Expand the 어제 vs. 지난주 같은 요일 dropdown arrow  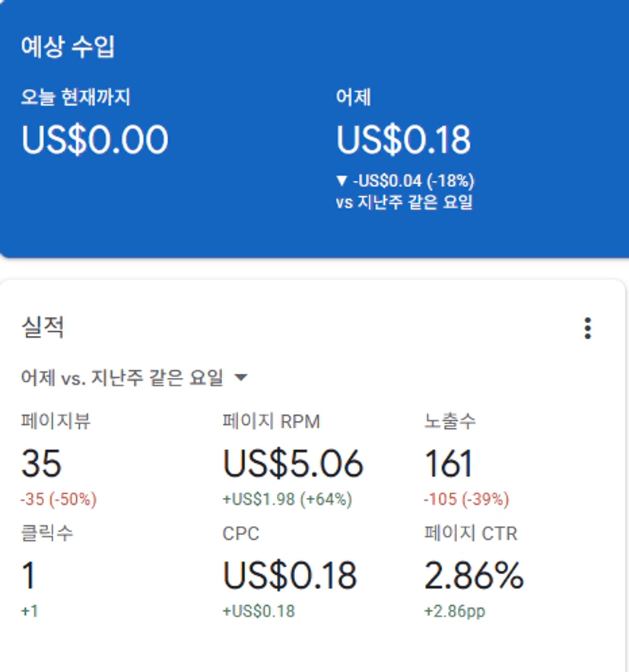click(x=240, y=377)
